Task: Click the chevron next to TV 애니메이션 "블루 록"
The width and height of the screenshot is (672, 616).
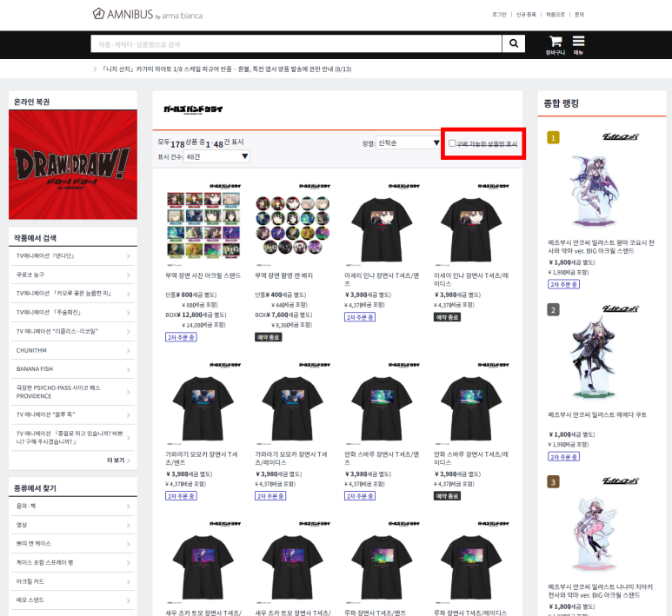Action: (128, 414)
